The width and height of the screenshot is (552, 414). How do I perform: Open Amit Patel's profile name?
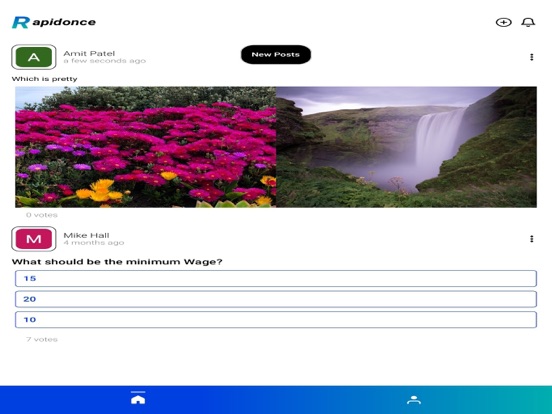click(x=89, y=54)
